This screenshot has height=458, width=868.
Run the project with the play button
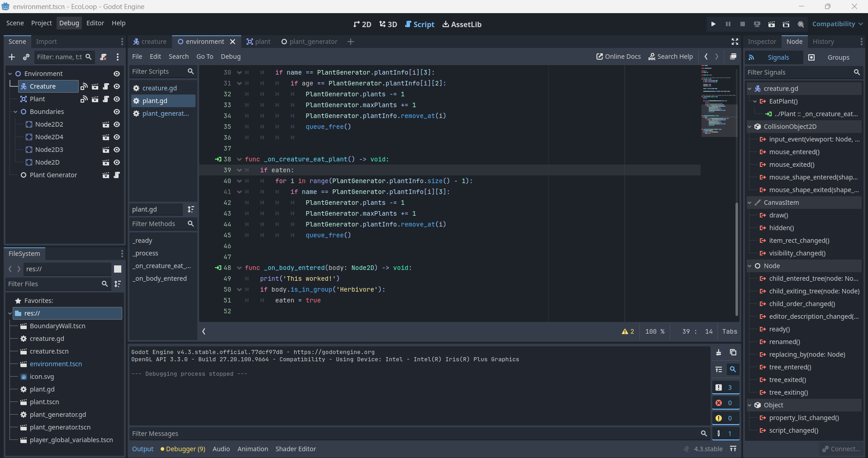(x=713, y=24)
